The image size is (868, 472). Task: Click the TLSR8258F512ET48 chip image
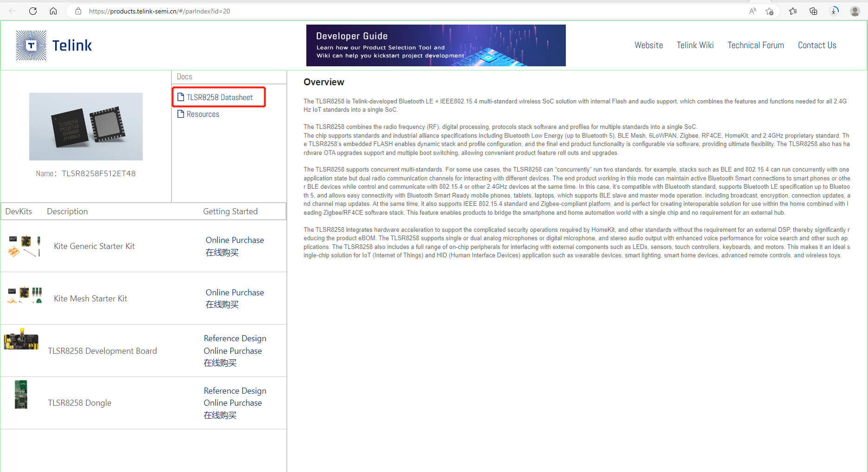(86, 126)
